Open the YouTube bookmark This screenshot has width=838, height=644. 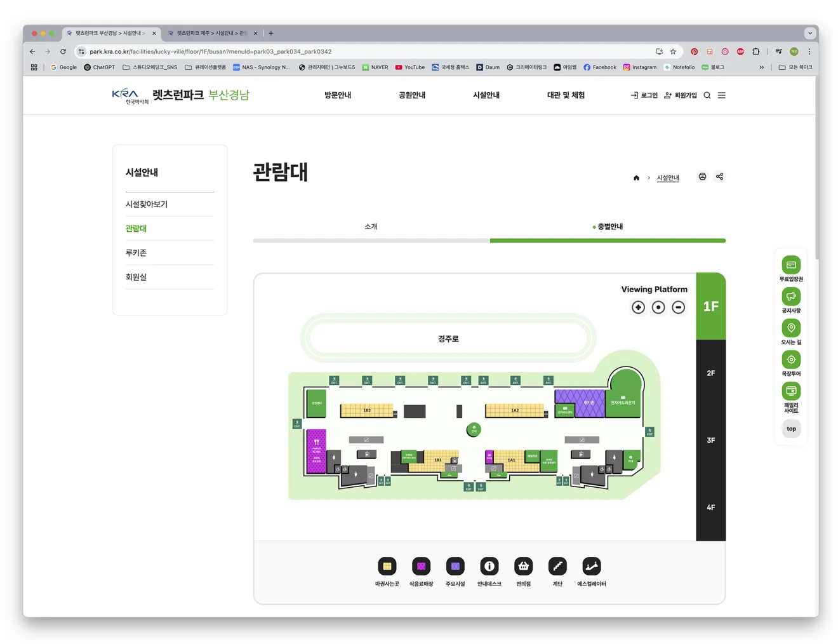click(x=410, y=67)
